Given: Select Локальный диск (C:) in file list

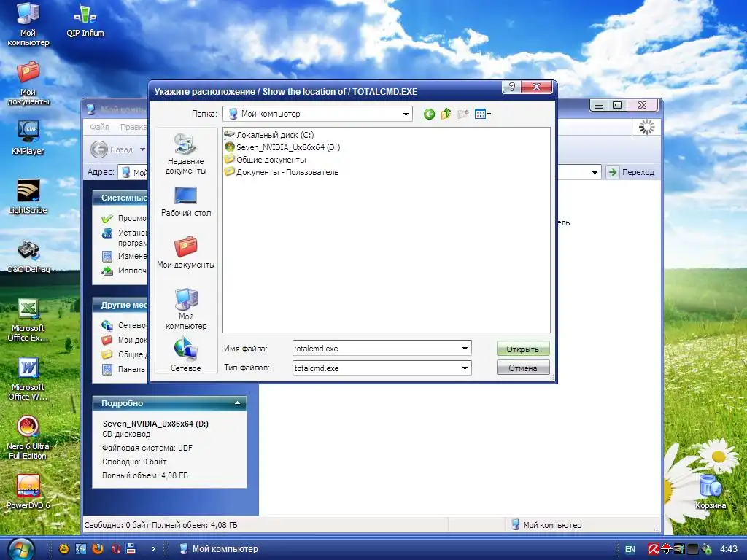Looking at the screenshot, I should tap(269, 135).
